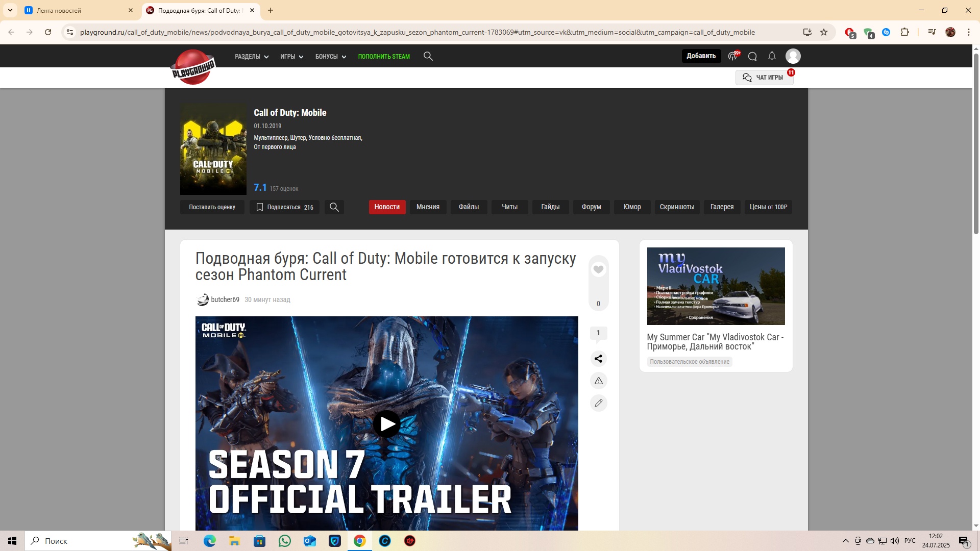
Task: Open Call of Duty: Mobile game title link
Action: click(x=290, y=113)
